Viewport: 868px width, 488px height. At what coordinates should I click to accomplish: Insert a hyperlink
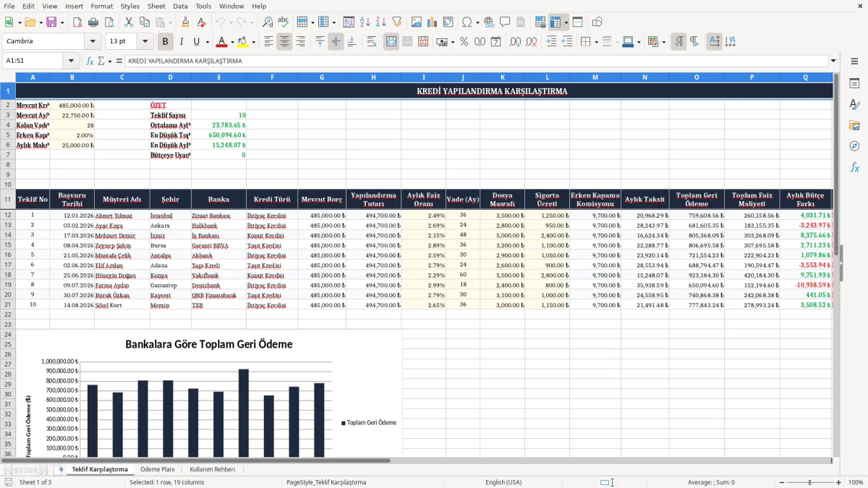(489, 22)
